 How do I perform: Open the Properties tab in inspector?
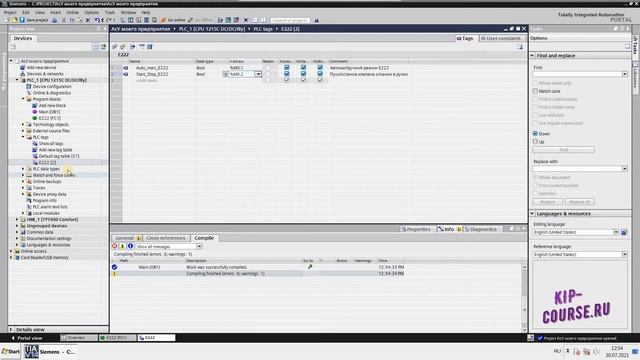416,229
